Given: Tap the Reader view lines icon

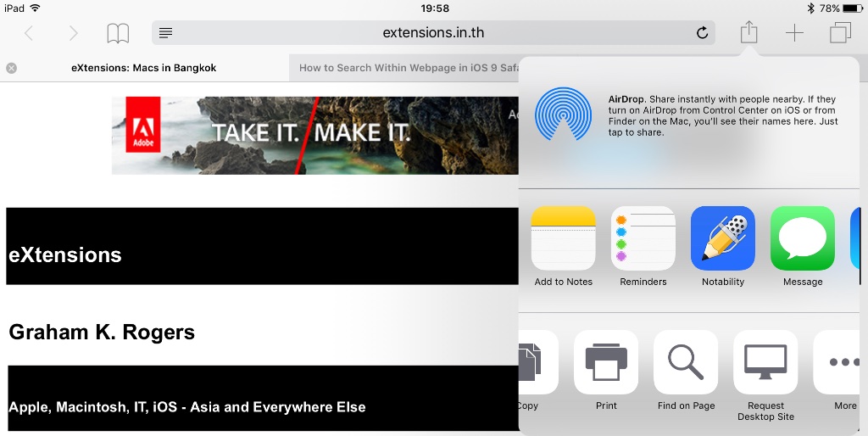Looking at the screenshot, I should [x=165, y=33].
